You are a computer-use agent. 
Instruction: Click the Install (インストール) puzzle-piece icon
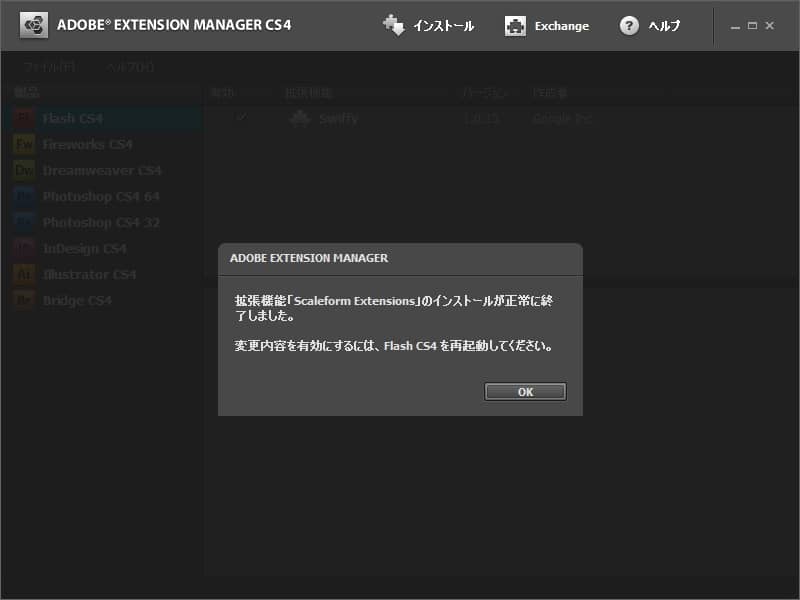(394, 25)
